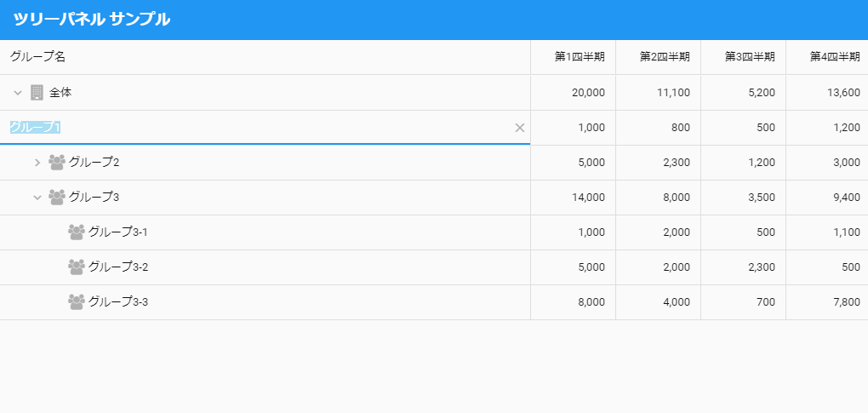Click the 800 cell in グループ1 row
This screenshot has height=413, width=868.
[658, 128]
